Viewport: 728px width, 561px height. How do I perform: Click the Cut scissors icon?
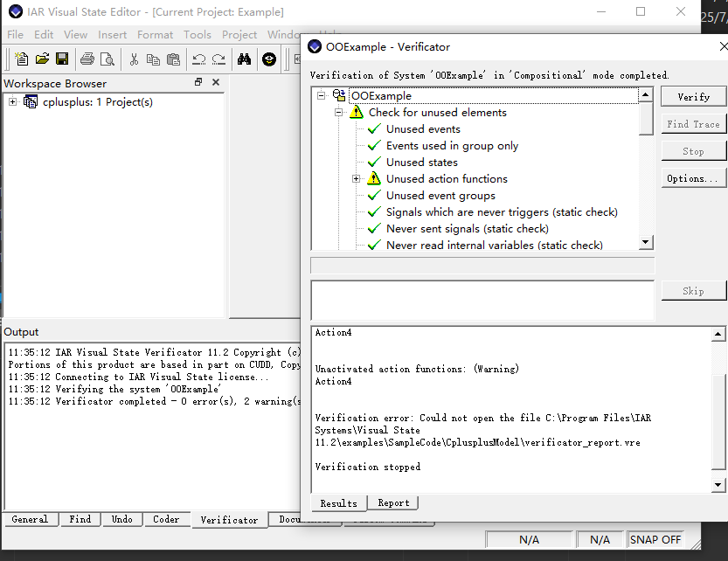coord(134,59)
